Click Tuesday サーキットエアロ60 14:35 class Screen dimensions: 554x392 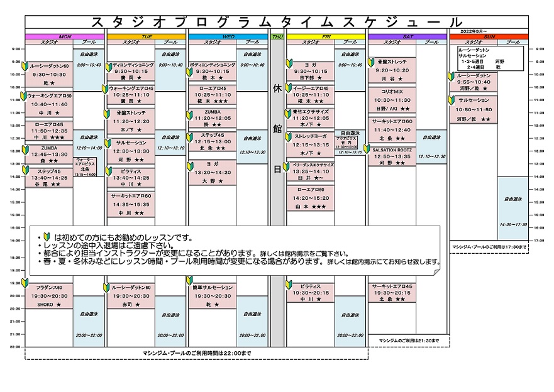(131, 204)
